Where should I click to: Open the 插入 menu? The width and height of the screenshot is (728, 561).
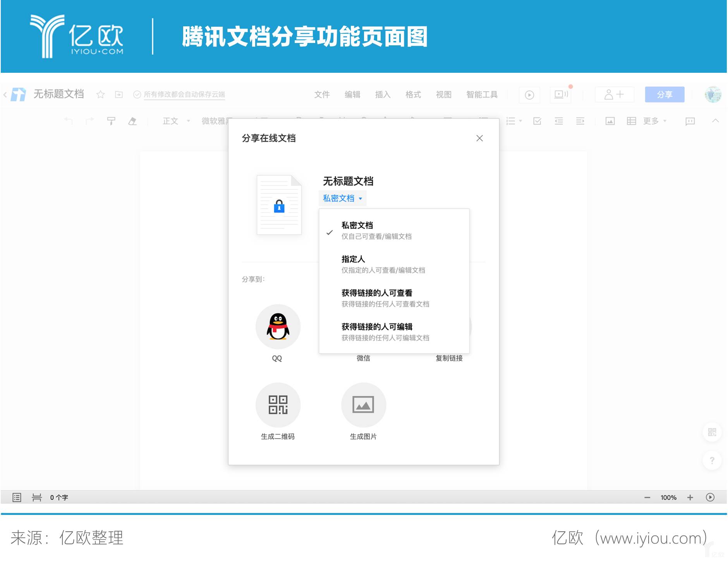point(383,94)
